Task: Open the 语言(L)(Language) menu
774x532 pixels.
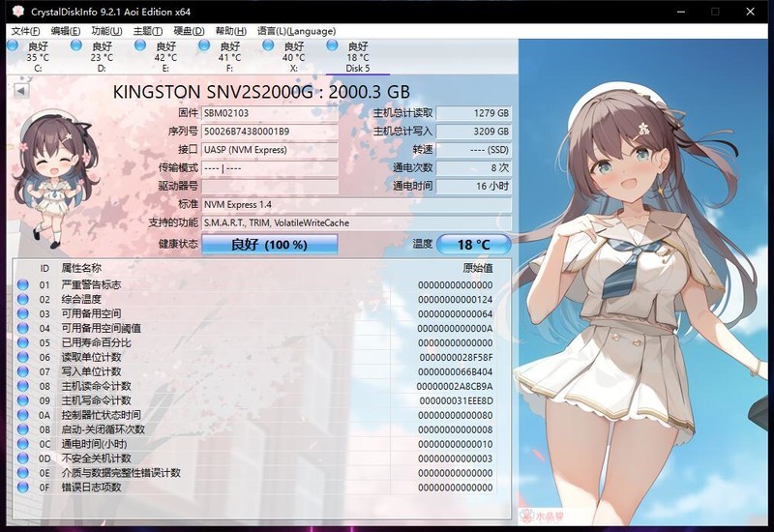Action: 296,31
